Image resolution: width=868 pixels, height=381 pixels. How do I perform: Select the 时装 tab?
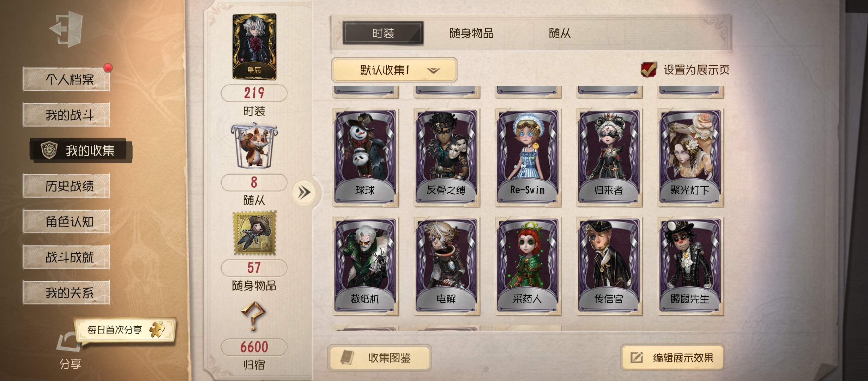(383, 33)
